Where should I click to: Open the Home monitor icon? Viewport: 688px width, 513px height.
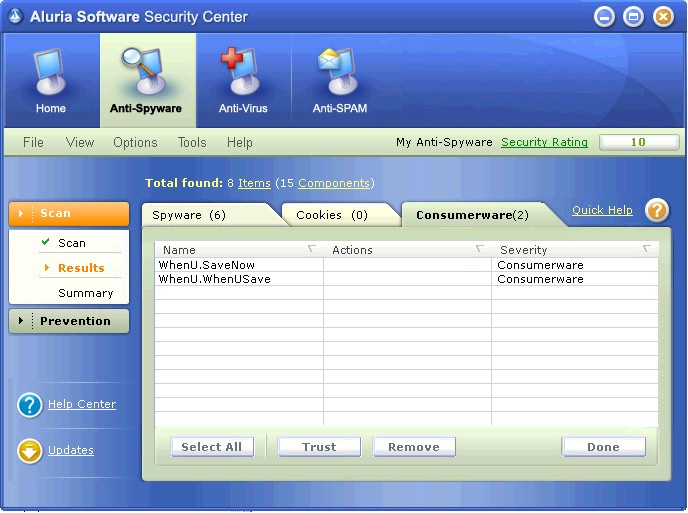50,72
